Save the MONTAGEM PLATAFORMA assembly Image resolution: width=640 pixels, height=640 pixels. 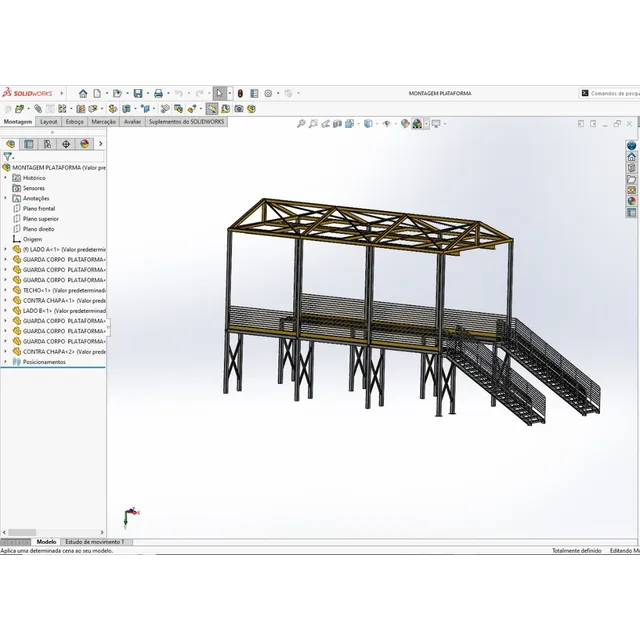138,93
